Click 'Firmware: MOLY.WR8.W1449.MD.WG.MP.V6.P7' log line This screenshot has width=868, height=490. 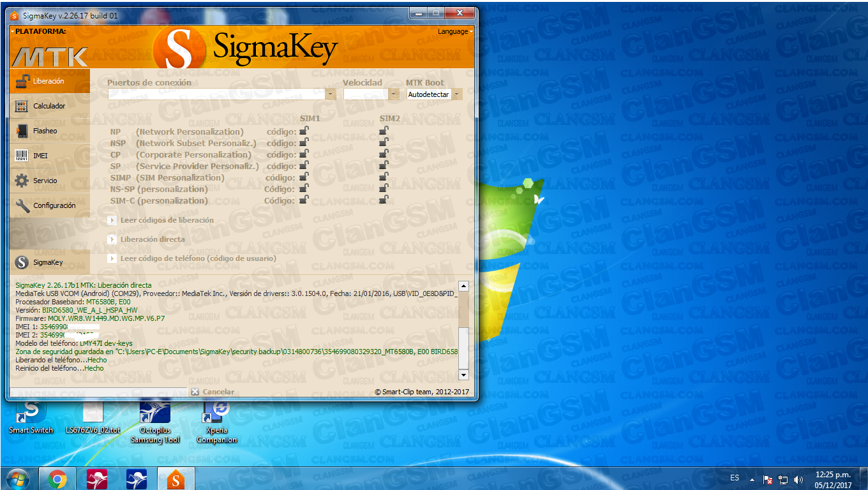coord(90,318)
